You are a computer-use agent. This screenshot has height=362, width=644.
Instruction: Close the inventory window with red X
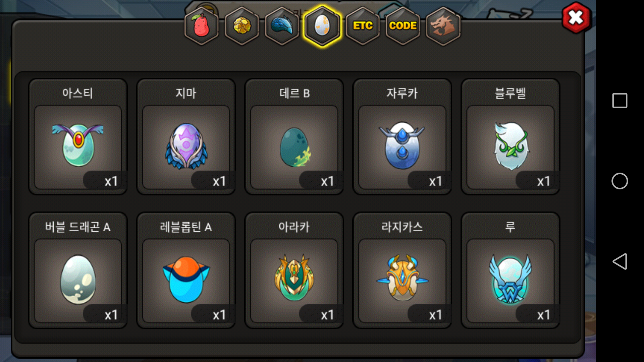click(x=576, y=18)
